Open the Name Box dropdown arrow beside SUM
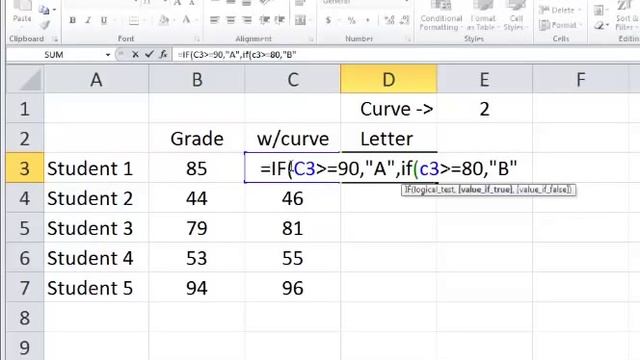The width and height of the screenshot is (640, 360). tap(108, 55)
